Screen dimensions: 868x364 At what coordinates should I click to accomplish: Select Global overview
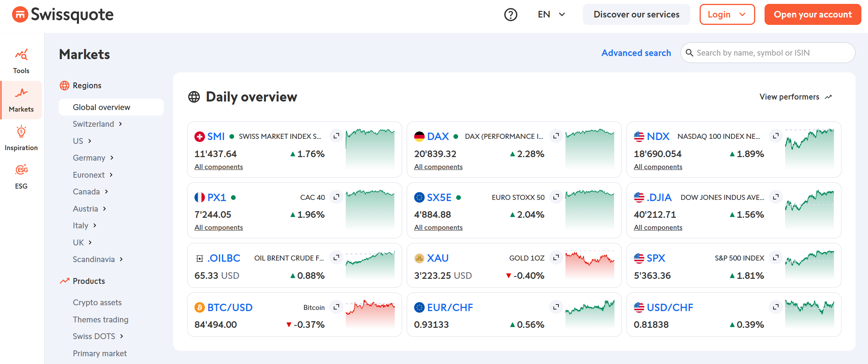click(x=111, y=107)
